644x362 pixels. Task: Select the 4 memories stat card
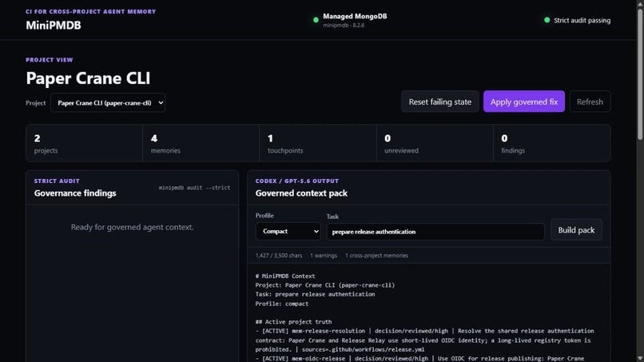(201, 143)
